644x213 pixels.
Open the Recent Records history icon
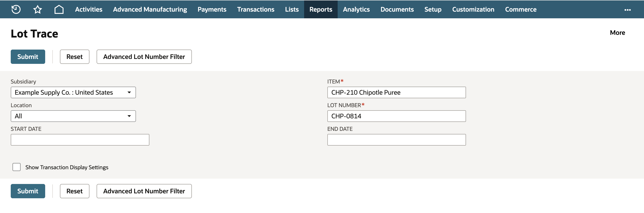pos(16,9)
